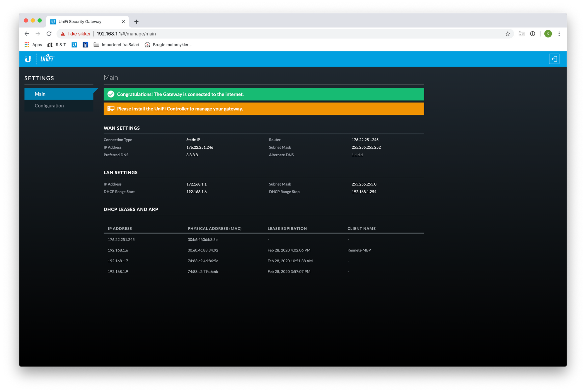Click the IP ADDRESS column header

coord(120,228)
